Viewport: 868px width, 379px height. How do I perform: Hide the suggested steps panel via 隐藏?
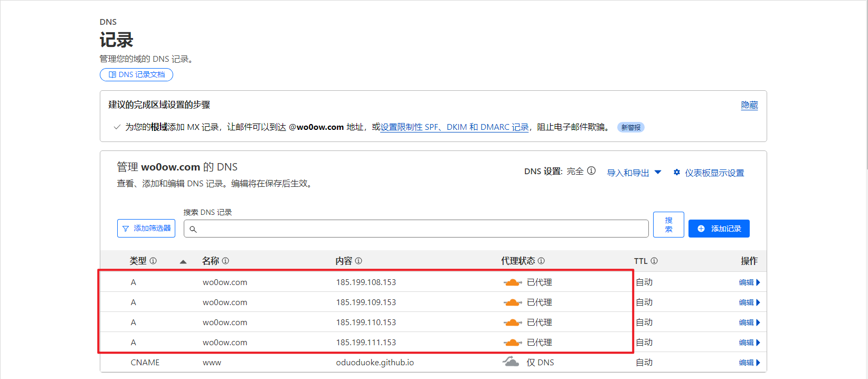pos(749,105)
